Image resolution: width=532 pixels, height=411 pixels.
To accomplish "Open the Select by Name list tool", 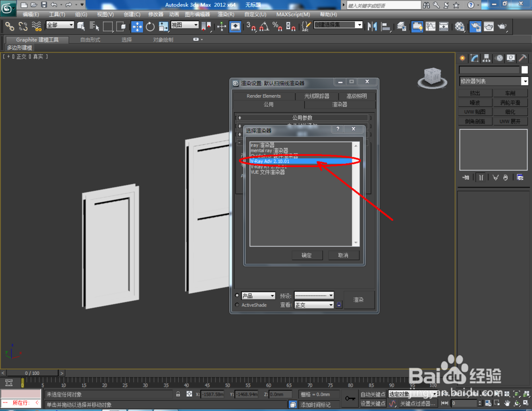I will [94, 26].
